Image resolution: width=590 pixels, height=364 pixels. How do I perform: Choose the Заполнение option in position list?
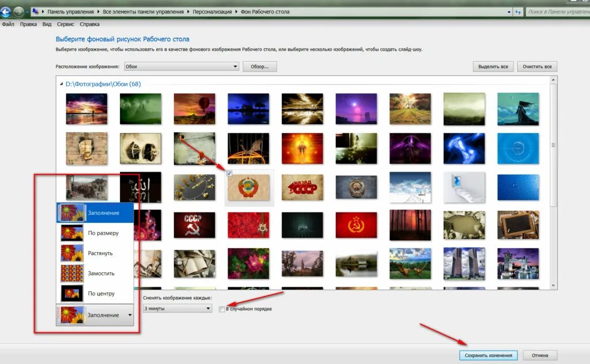coord(95,213)
